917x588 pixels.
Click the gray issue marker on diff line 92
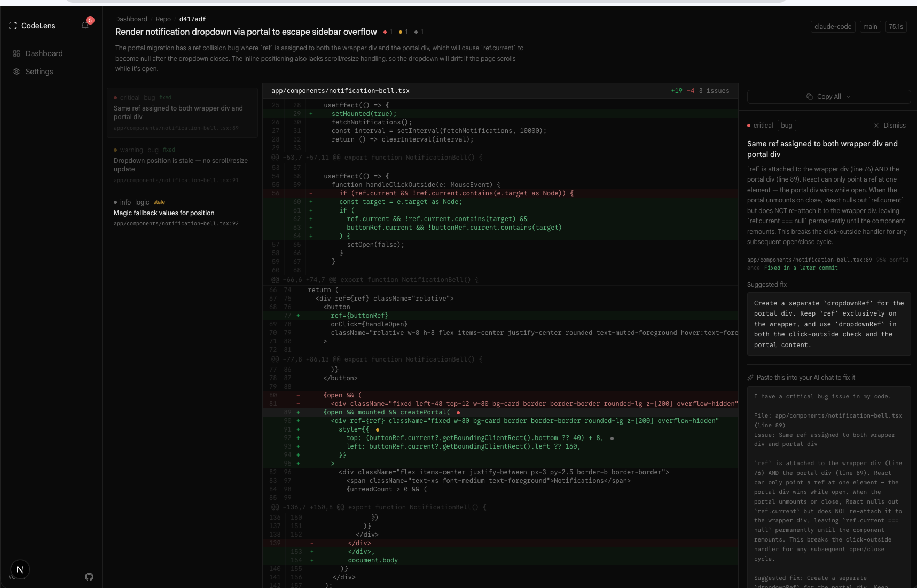[612, 438]
